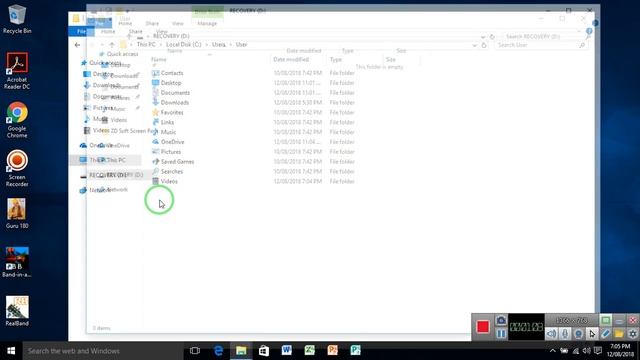Select the Searches folder

(x=171, y=171)
